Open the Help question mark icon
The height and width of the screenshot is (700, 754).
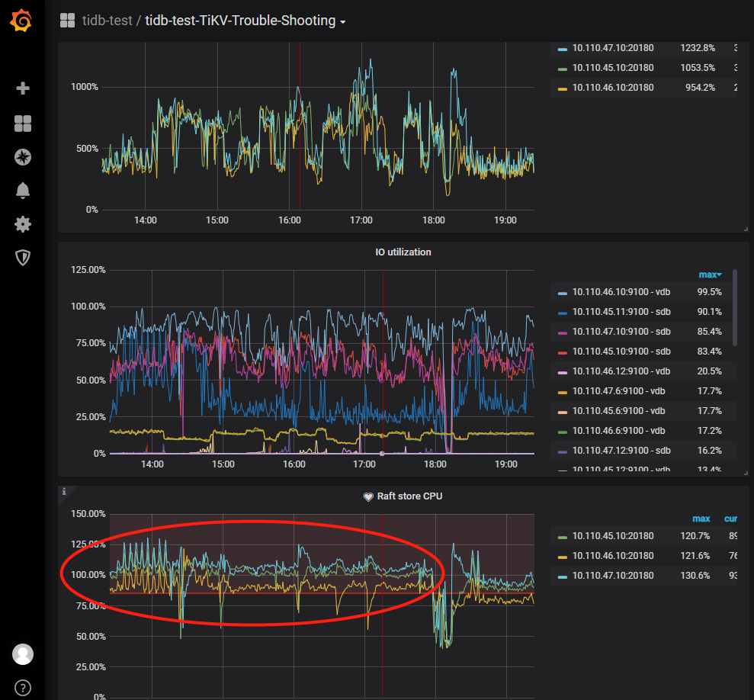tap(23, 688)
